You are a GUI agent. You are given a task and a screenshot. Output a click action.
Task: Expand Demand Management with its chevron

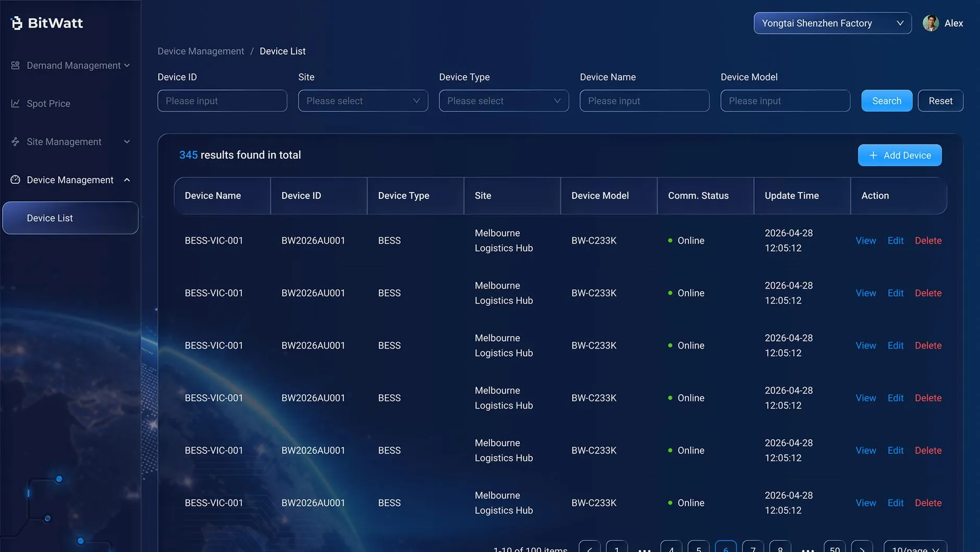point(127,65)
